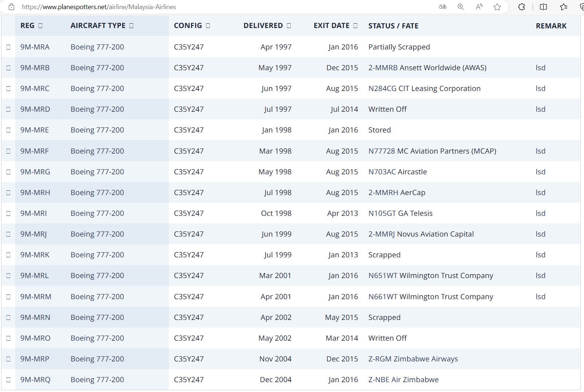Viewport: 584px width, 392px height.
Task: Click the STATUS / FATE header
Action: click(x=393, y=26)
